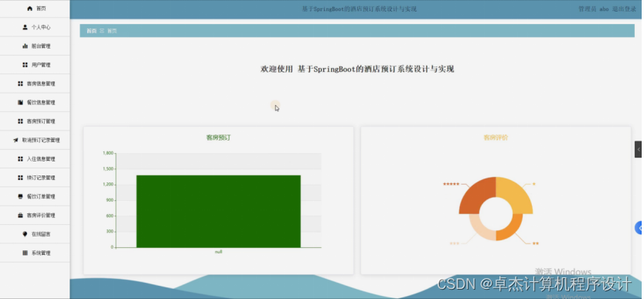Expand the 入住信息管理 sidebar section
The height and width of the screenshot is (299, 644).
(35, 159)
